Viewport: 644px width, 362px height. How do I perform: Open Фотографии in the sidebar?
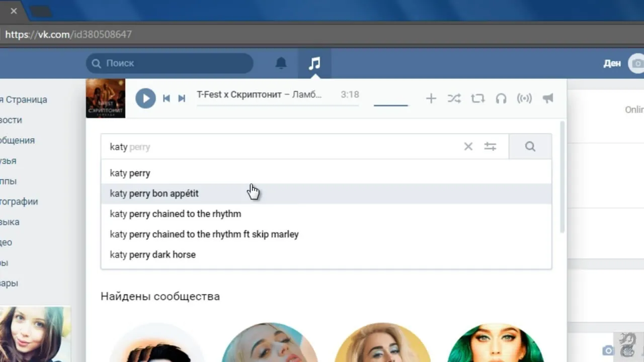[x=19, y=202]
